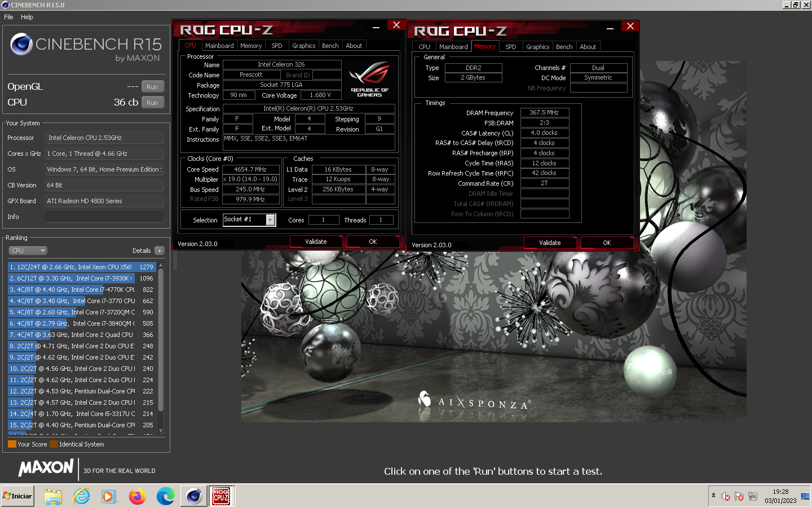Open the CPU ranking dropdown
The height and width of the screenshot is (508, 812).
pos(28,251)
